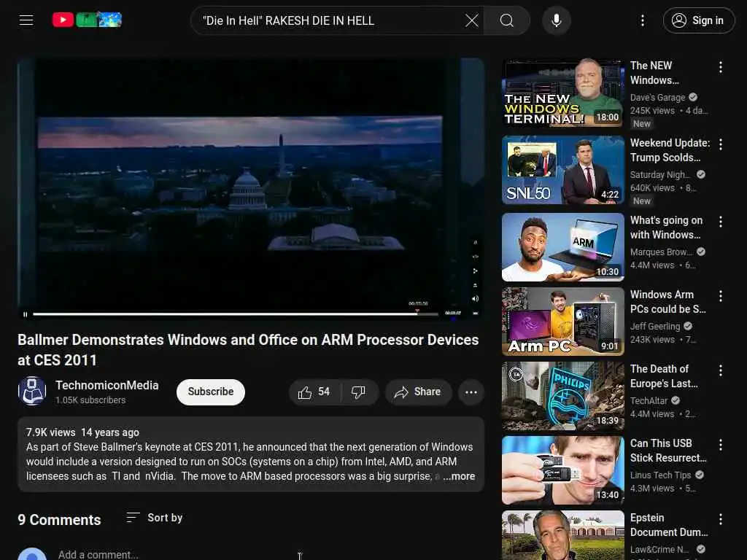Open more actions ellipsis under video
The image size is (747, 560).
471,392
